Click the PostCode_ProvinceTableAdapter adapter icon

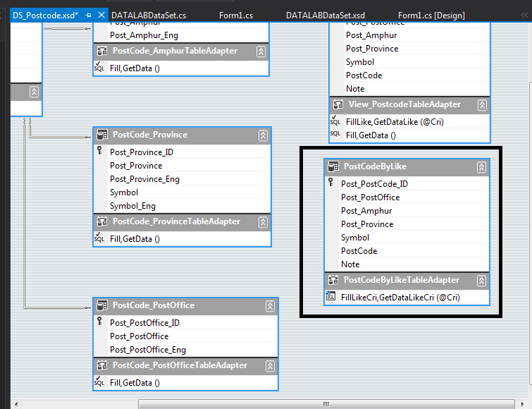click(x=102, y=221)
